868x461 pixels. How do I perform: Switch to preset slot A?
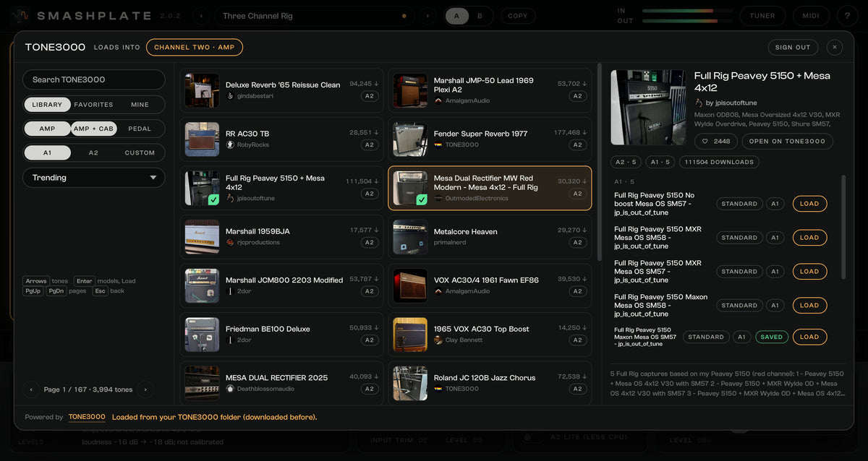click(x=457, y=16)
